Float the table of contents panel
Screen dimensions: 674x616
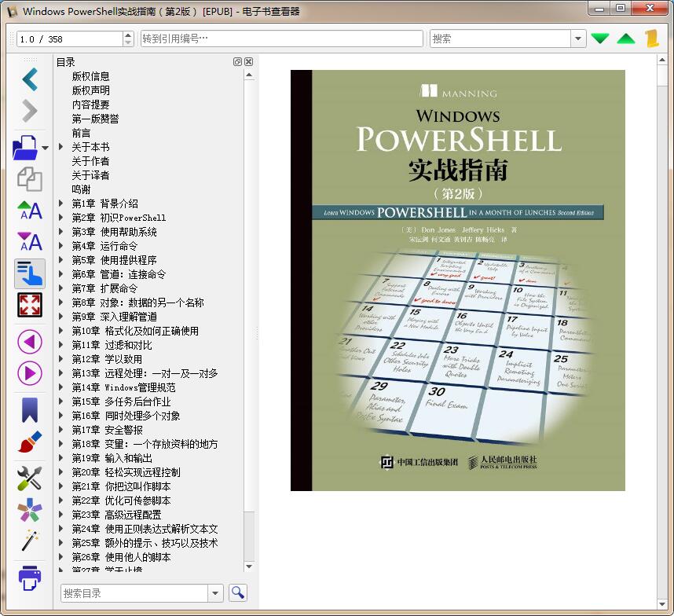click(x=237, y=62)
